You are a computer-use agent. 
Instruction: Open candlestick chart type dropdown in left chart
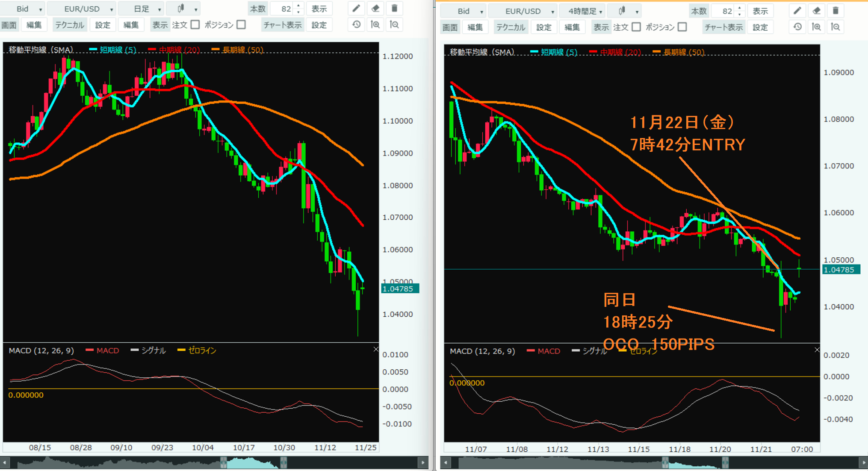tap(183, 9)
